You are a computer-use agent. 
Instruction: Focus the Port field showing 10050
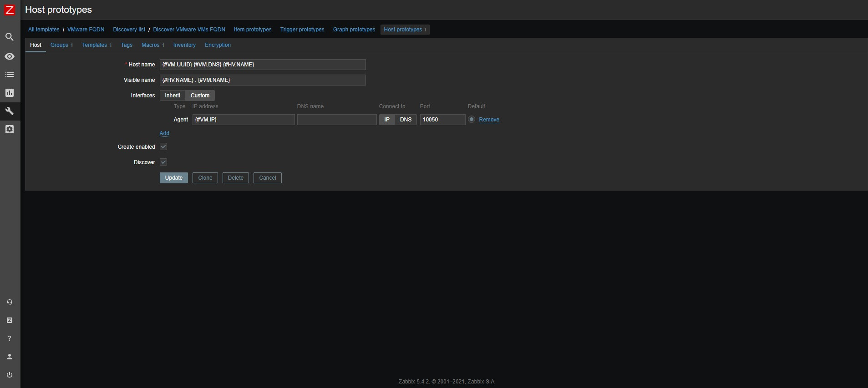(x=442, y=120)
